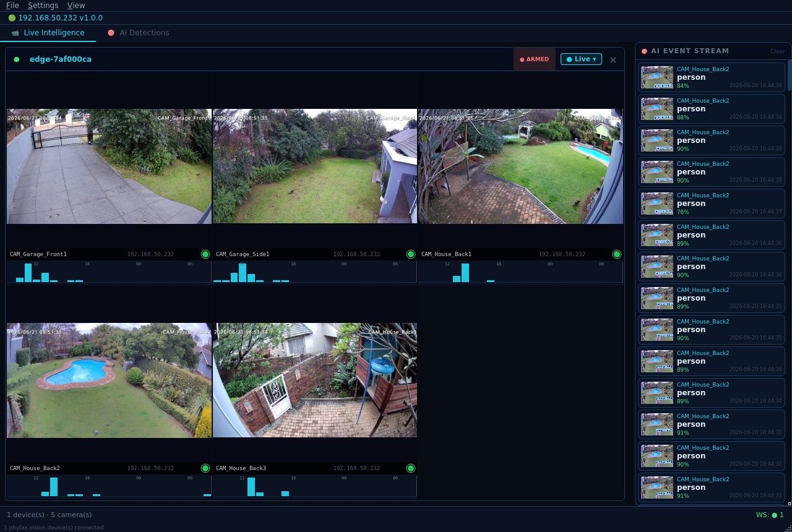Click CAM_Garage_Side1 green status indicator

[411, 254]
